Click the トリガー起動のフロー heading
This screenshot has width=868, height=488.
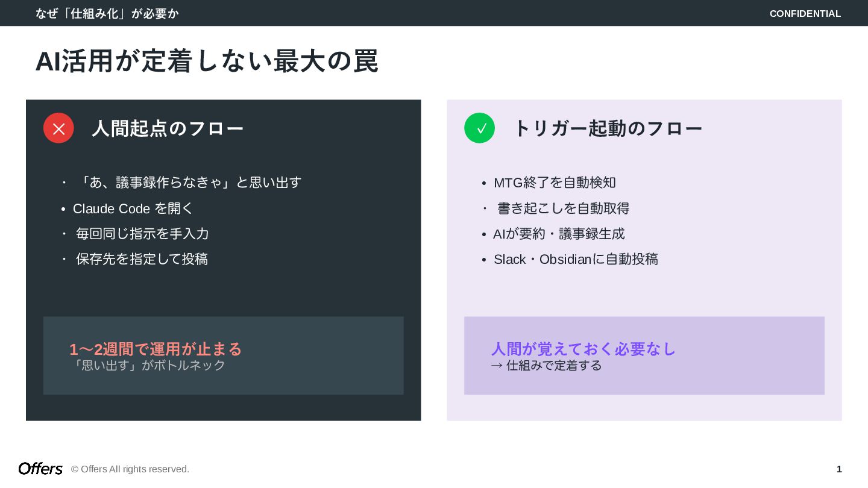click(608, 128)
